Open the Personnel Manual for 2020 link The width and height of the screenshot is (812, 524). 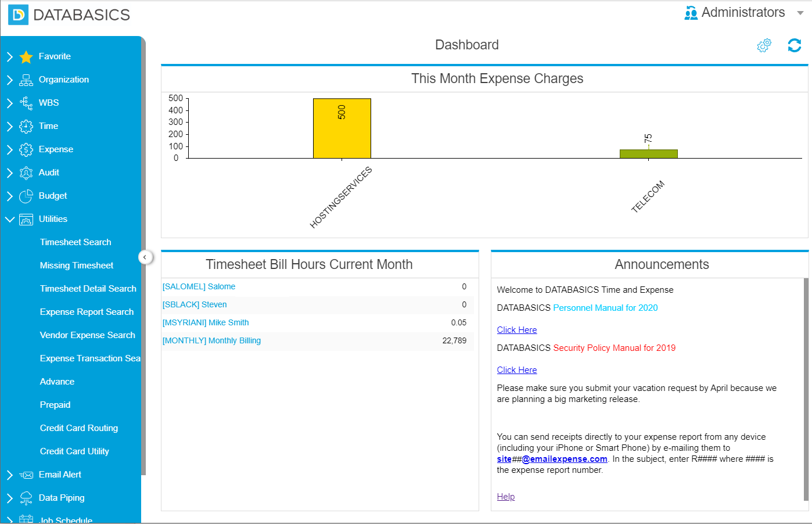[605, 308]
